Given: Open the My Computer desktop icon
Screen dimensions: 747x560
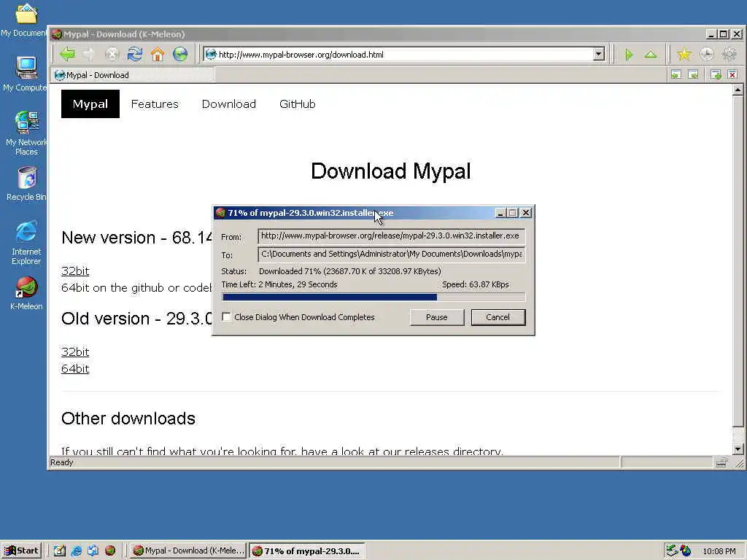Looking at the screenshot, I should coord(25,74).
